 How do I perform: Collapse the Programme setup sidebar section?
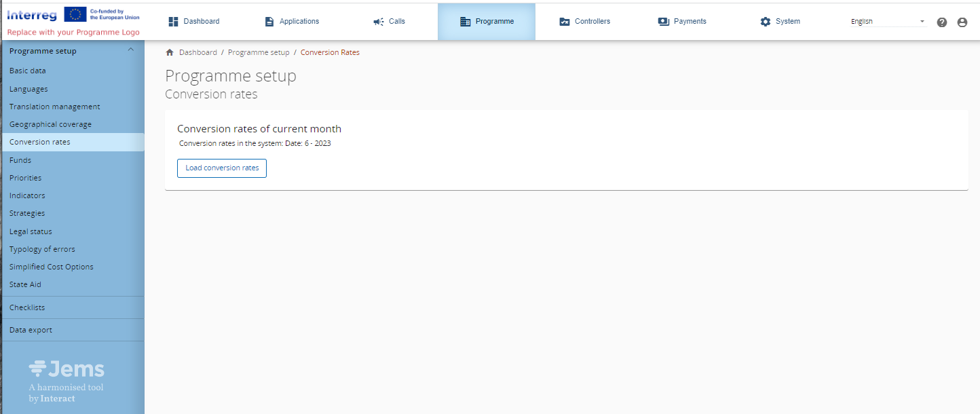131,50
